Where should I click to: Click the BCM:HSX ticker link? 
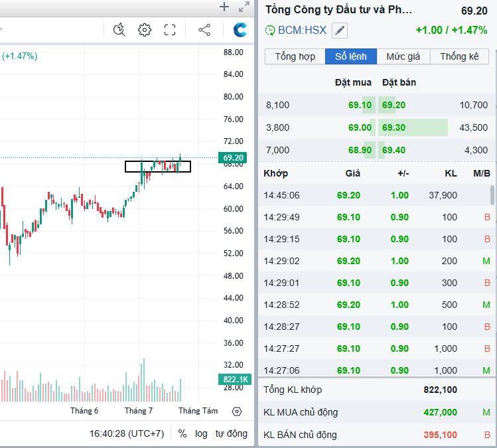click(302, 30)
